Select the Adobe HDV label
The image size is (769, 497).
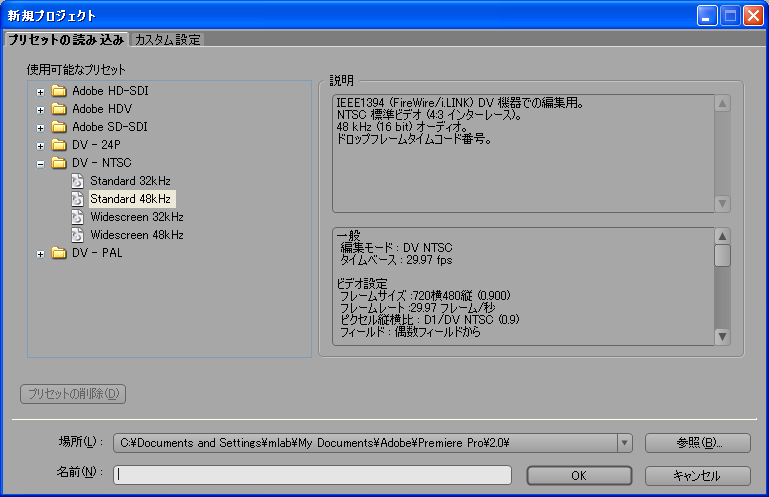pos(102,109)
